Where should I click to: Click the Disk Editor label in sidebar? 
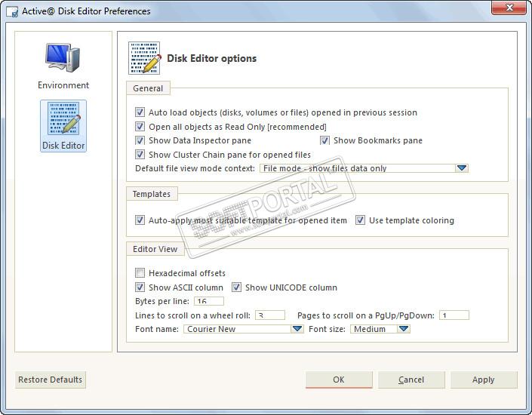pyautogui.click(x=63, y=146)
